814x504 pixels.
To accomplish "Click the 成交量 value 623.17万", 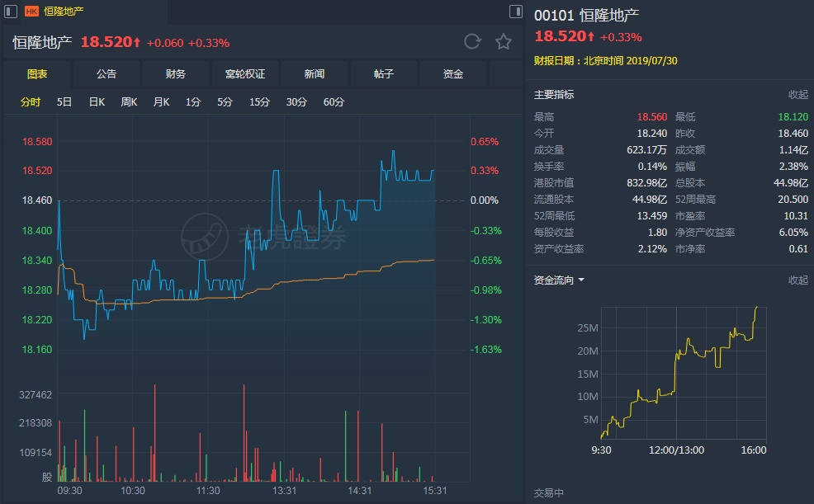I will point(647,150).
